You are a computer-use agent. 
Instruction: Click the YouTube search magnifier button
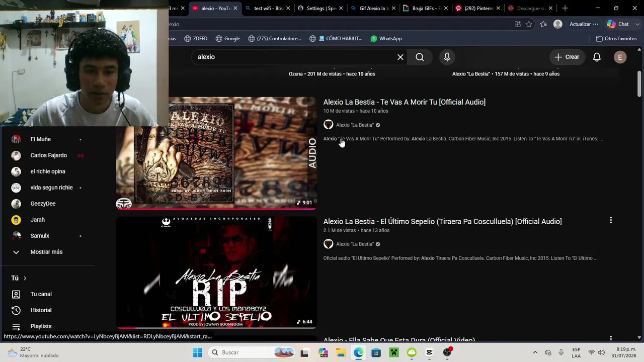coord(420,57)
